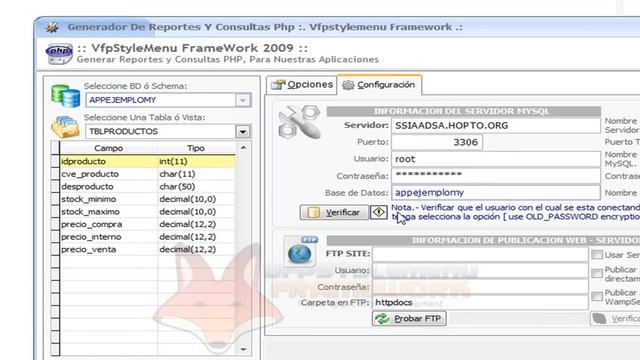Click the disabled Verifica button at right edge
The height and width of the screenshot is (360, 640).
coord(615,319)
